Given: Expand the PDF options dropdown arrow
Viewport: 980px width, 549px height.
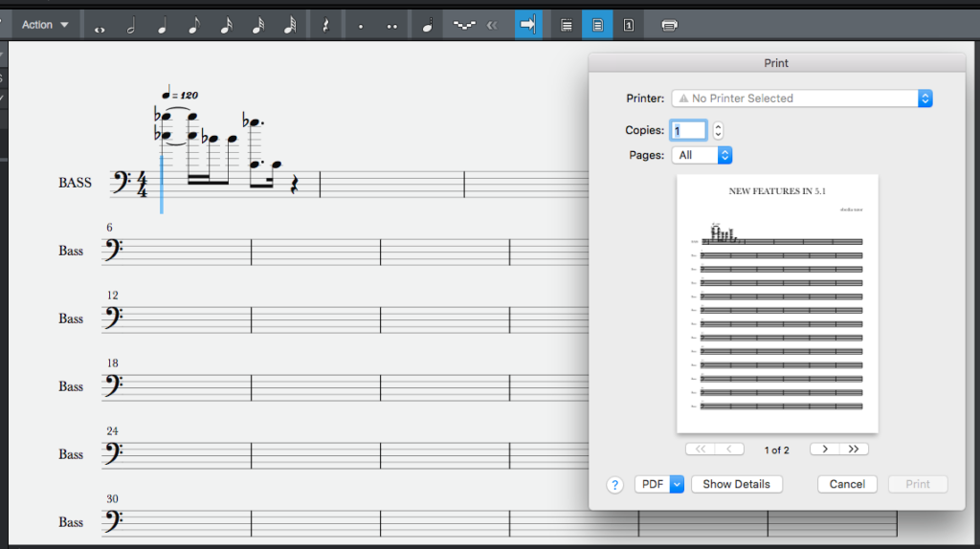Looking at the screenshot, I should click(x=677, y=484).
